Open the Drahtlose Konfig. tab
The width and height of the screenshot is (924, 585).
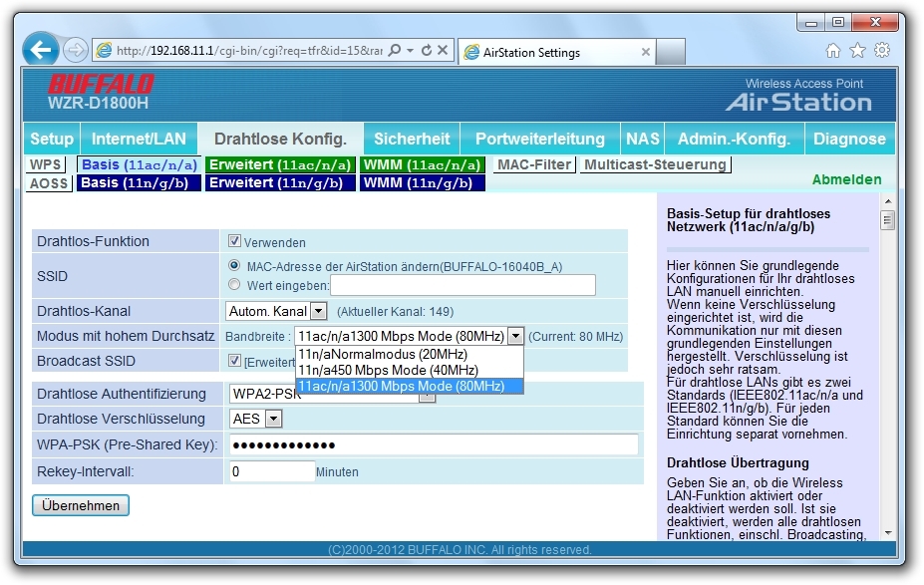pyautogui.click(x=280, y=139)
